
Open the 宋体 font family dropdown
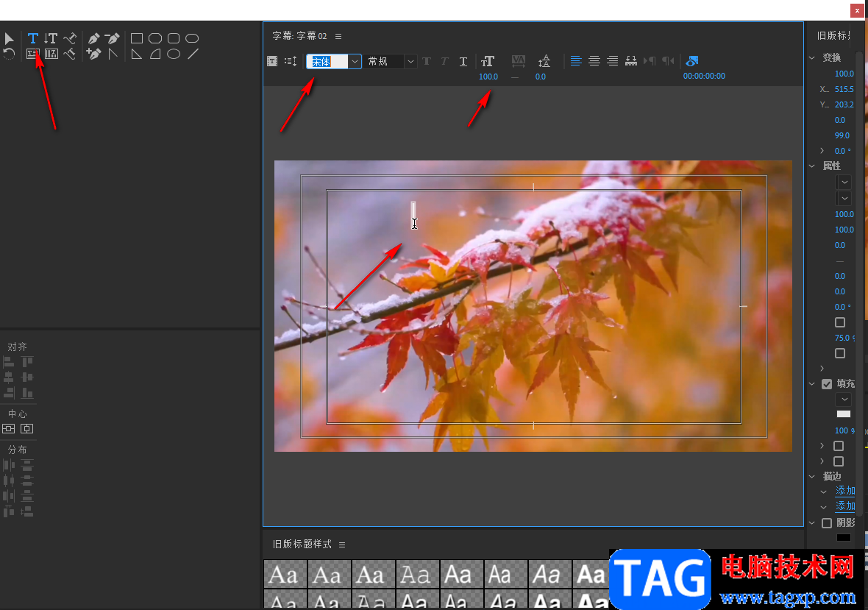355,62
